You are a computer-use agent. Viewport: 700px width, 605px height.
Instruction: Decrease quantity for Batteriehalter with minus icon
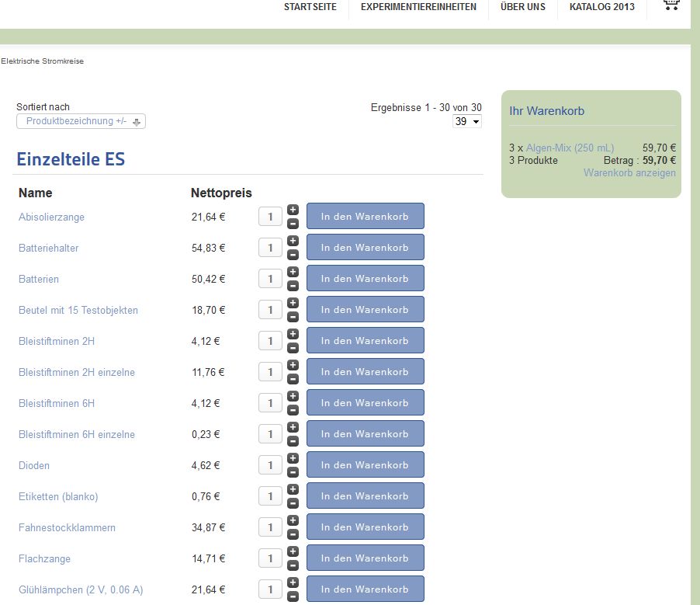coord(293,255)
